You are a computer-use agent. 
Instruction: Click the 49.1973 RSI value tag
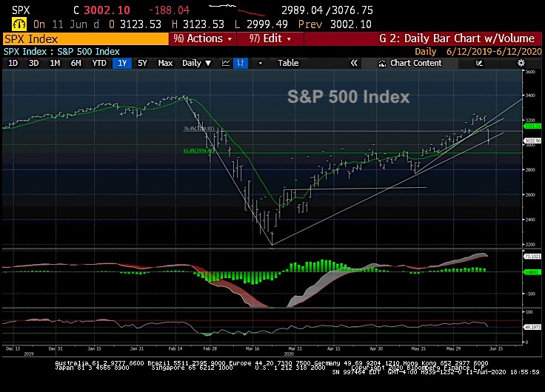[x=532, y=327]
